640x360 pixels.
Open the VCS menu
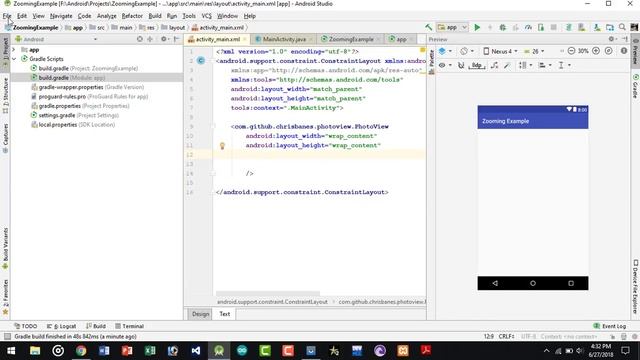point(207,16)
